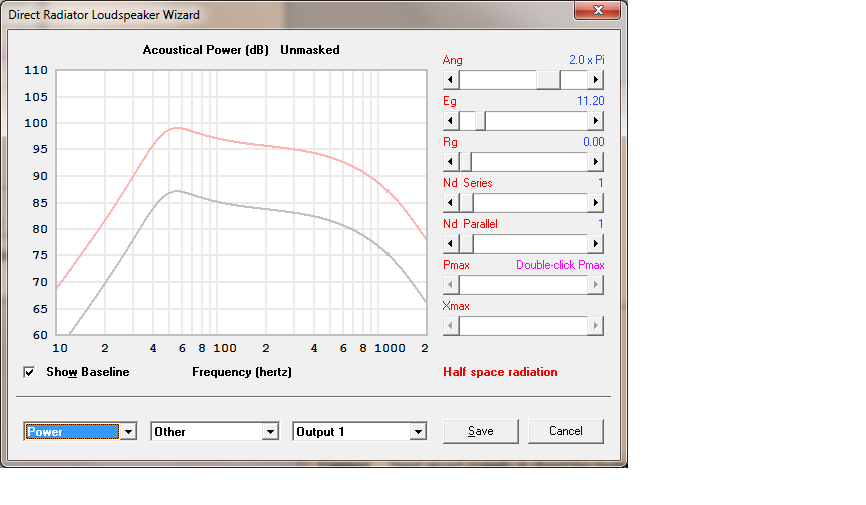This screenshot has height=505, width=866.
Task: Click the selected Power text field
Action: (x=72, y=432)
